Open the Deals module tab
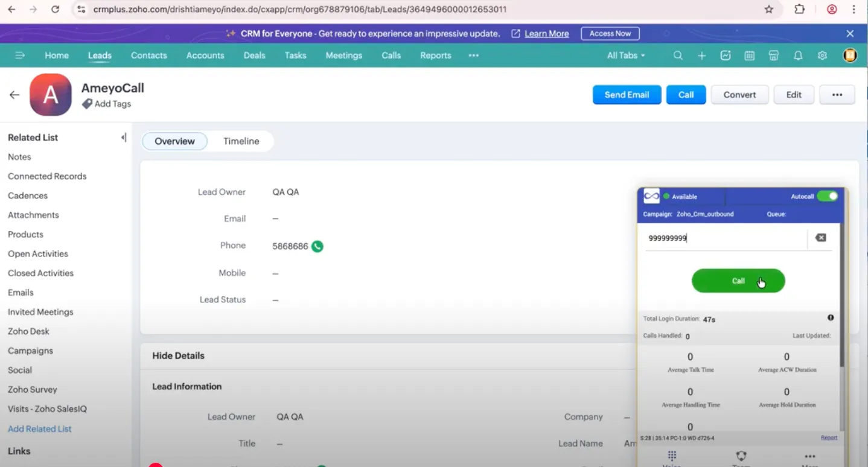 (x=254, y=56)
